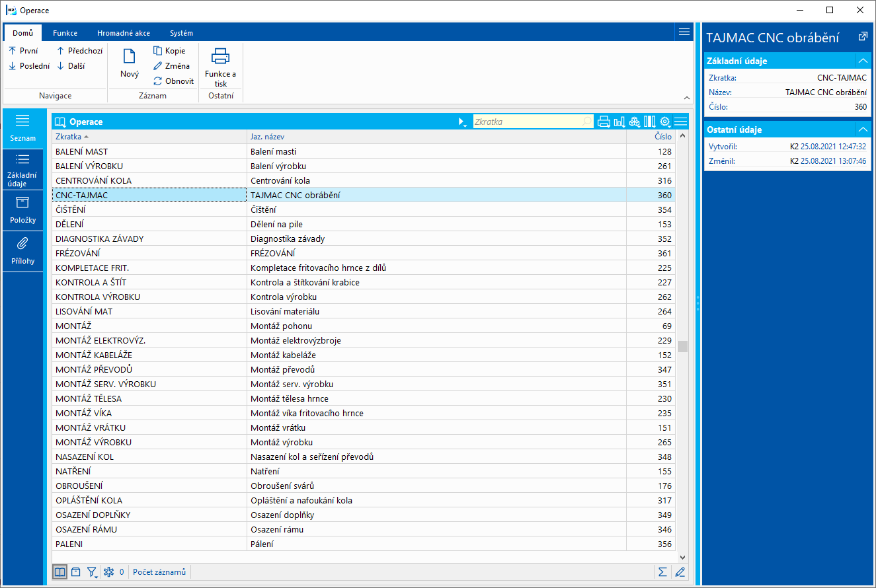The width and height of the screenshot is (876, 588).
Task: Click Počet záznamů in status bar
Action: 159,572
